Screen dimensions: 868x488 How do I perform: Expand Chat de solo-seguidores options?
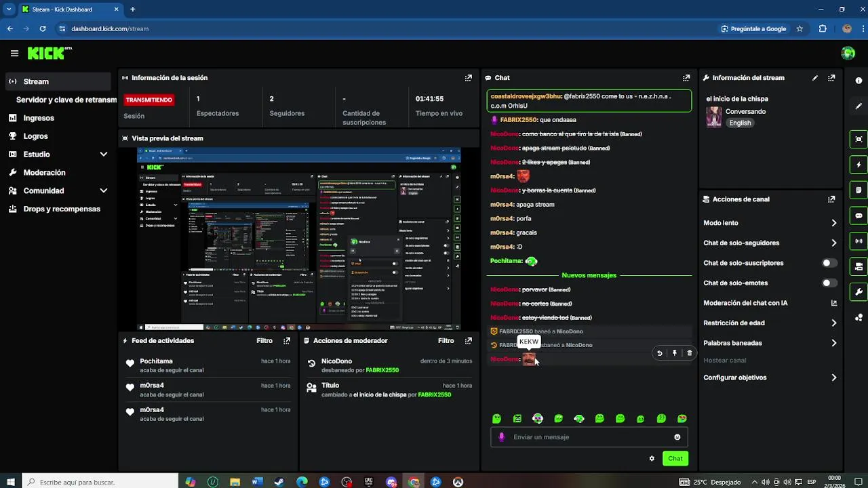[833, 243]
